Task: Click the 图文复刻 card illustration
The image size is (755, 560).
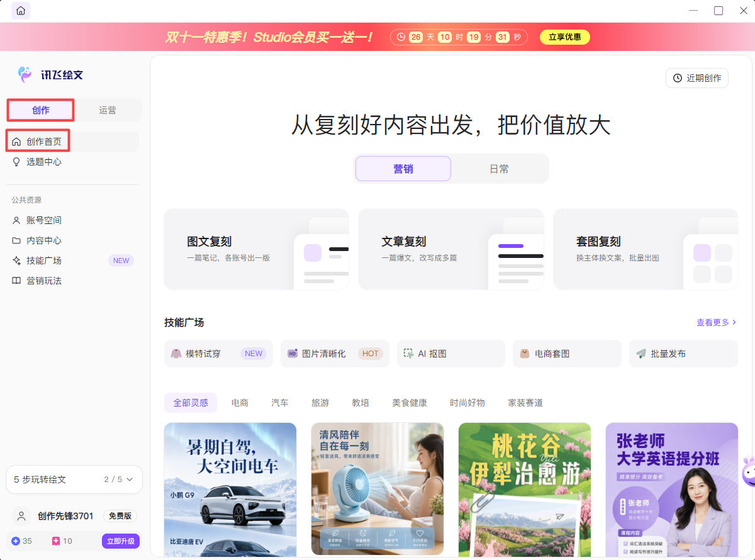Action: click(x=322, y=254)
